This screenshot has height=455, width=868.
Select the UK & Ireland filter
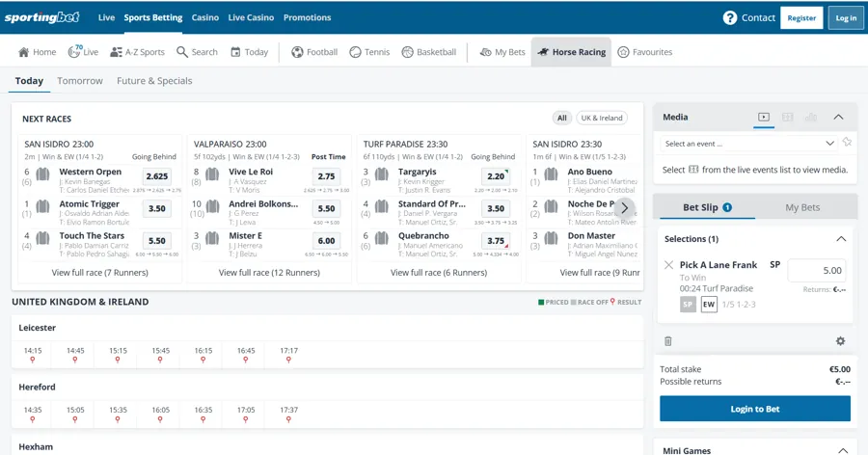tap(601, 118)
